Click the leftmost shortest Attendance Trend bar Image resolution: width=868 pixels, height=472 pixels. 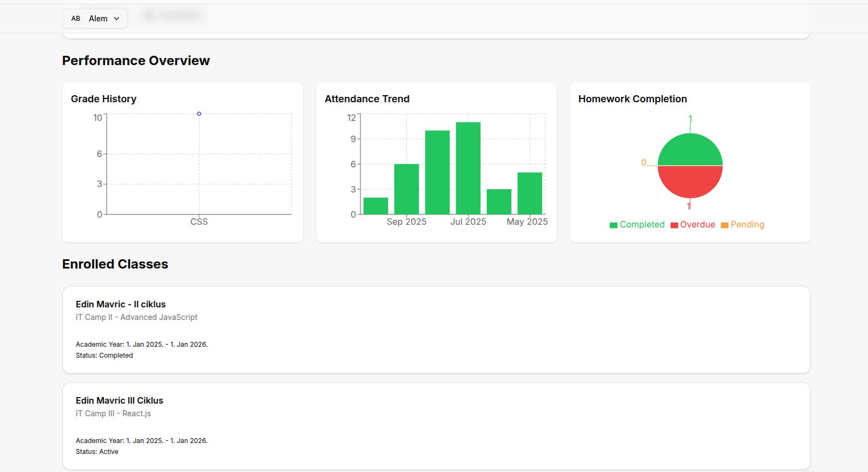[x=376, y=206]
